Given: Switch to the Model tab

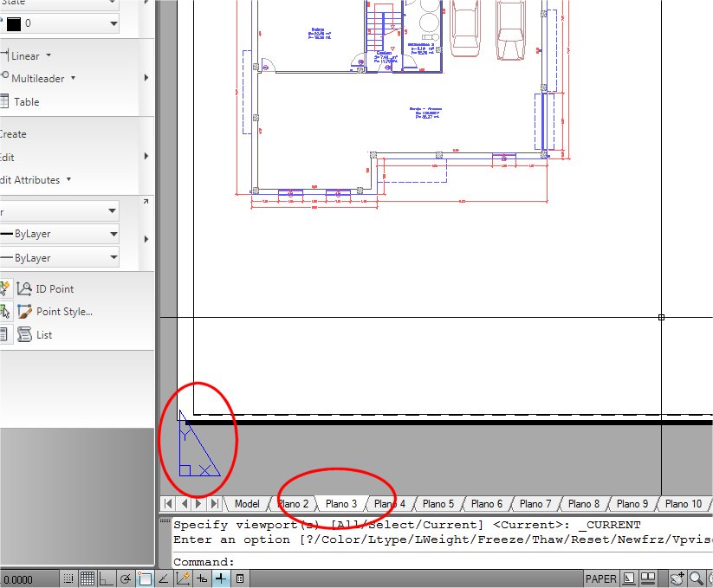Looking at the screenshot, I should point(247,504).
